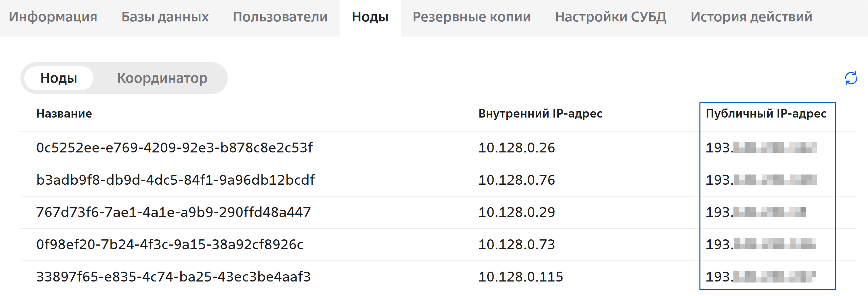
Task: Go to the Пользователи tab
Action: [x=280, y=17]
